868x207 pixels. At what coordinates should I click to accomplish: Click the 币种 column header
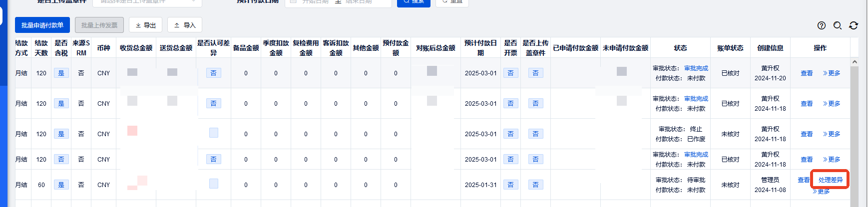103,48
